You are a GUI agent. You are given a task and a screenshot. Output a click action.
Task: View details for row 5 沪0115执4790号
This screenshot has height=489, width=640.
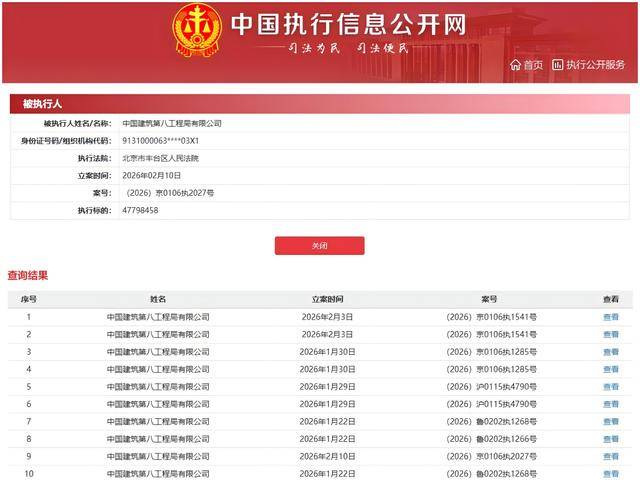[x=610, y=386]
